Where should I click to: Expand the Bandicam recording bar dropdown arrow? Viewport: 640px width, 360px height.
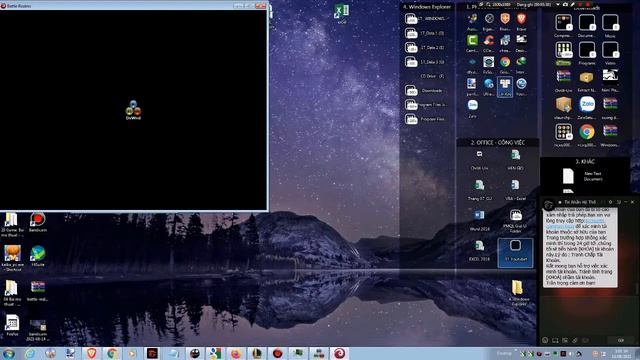pos(558,4)
